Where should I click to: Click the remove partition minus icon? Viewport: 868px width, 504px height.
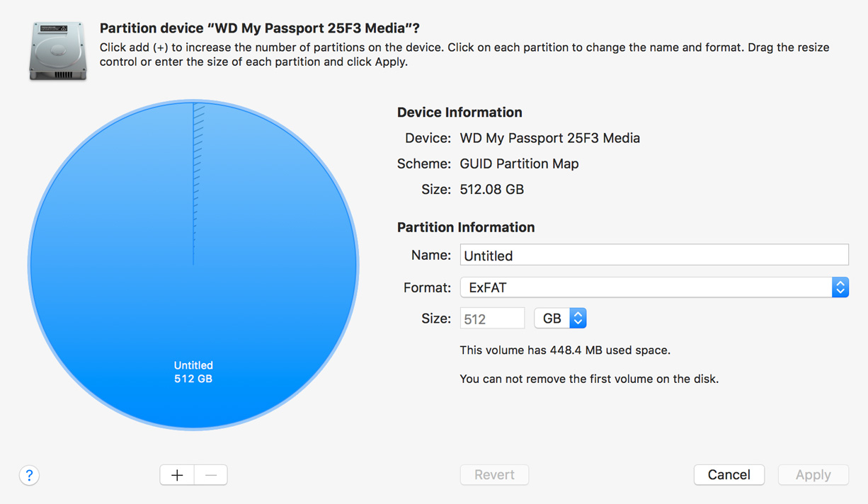[x=210, y=474]
